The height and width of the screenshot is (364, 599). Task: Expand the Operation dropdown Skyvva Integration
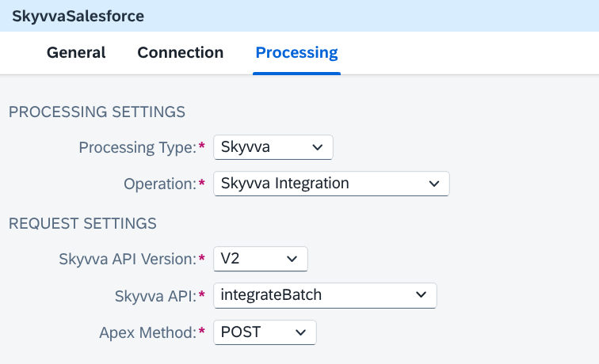click(x=331, y=184)
